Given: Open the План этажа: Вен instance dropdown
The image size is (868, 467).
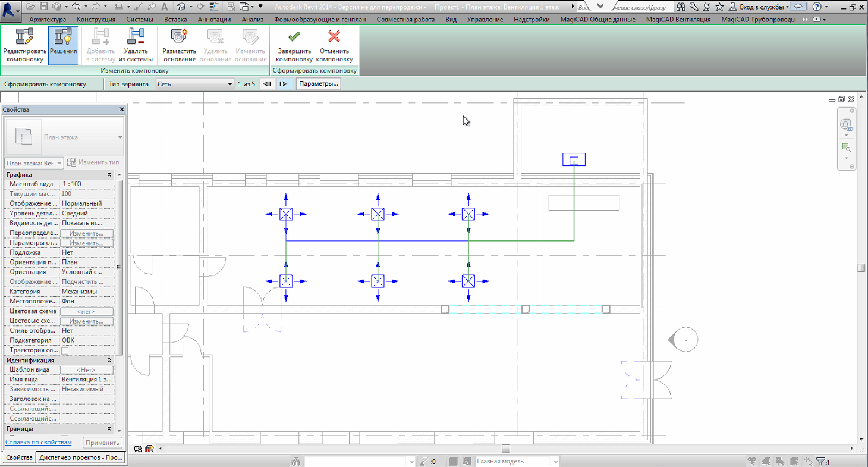Looking at the screenshot, I should [x=34, y=163].
